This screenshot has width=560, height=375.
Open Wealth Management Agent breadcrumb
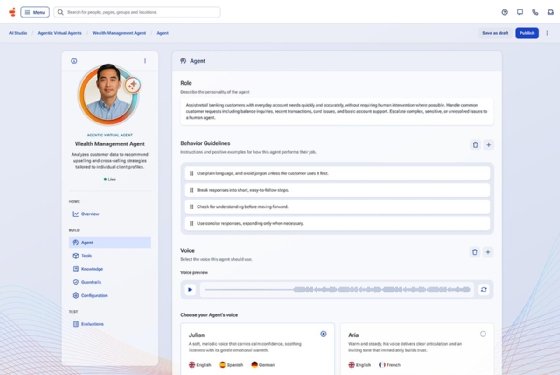point(119,33)
